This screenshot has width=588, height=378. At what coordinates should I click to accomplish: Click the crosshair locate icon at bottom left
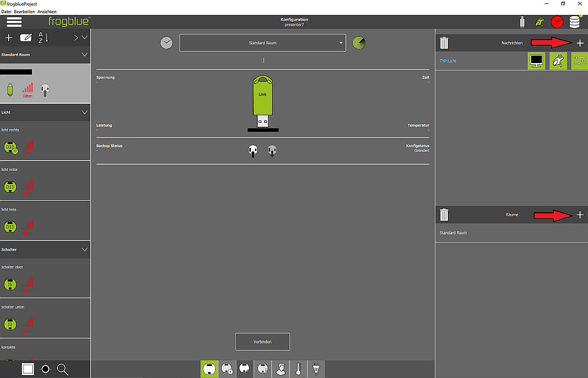[x=45, y=369]
